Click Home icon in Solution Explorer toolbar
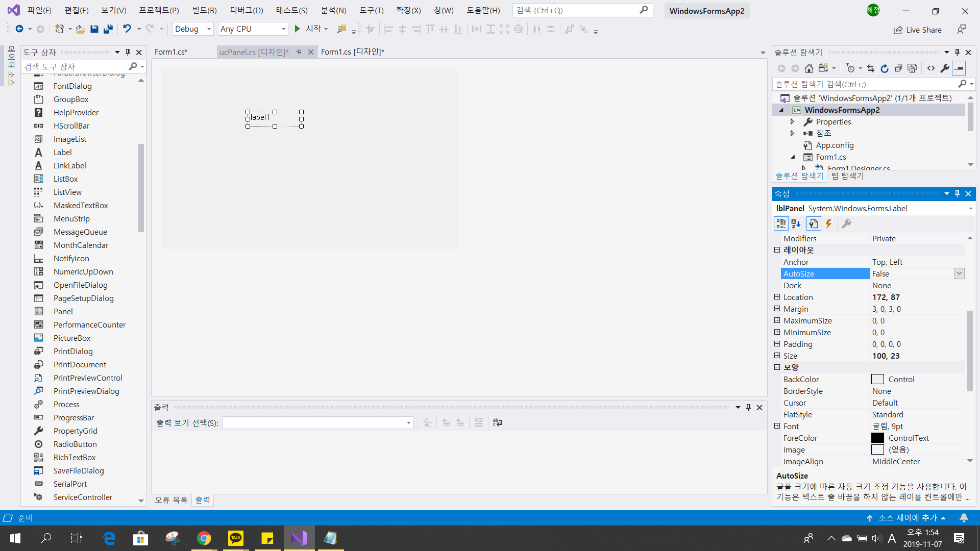 point(808,68)
